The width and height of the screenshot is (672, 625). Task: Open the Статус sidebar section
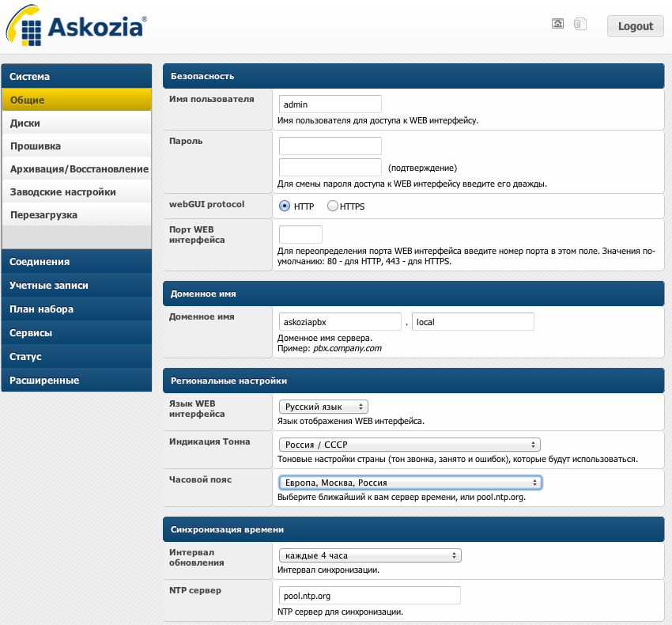point(77,357)
